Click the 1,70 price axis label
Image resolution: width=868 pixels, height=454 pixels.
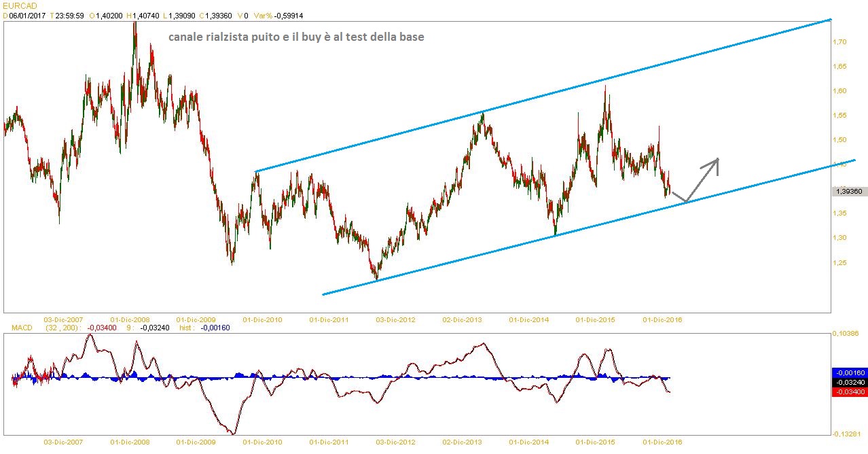point(841,42)
